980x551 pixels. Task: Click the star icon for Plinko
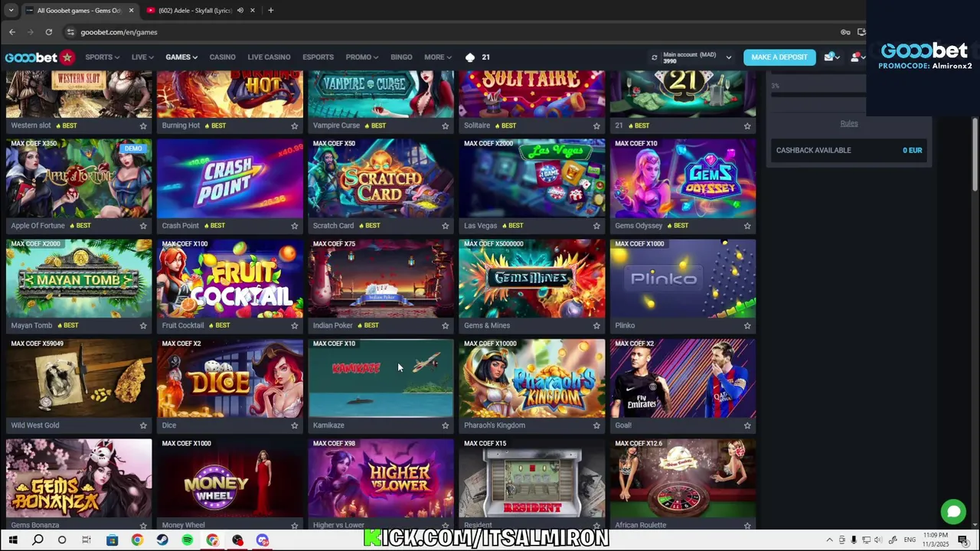pos(747,326)
